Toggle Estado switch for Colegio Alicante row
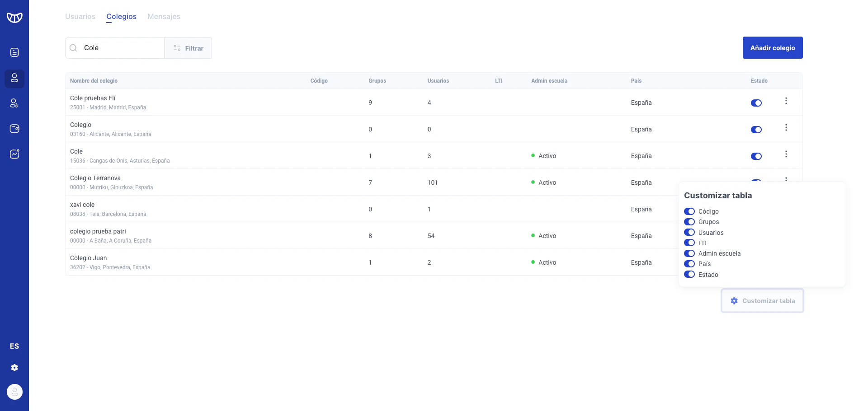Viewport: 868px width, 411px height. click(756, 130)
